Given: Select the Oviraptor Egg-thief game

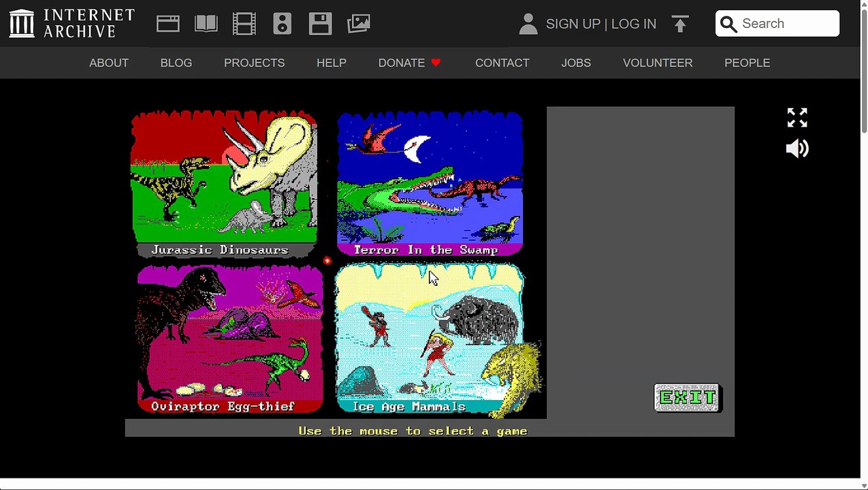Looking at the screenshot, I should click(x=230, y=339).
